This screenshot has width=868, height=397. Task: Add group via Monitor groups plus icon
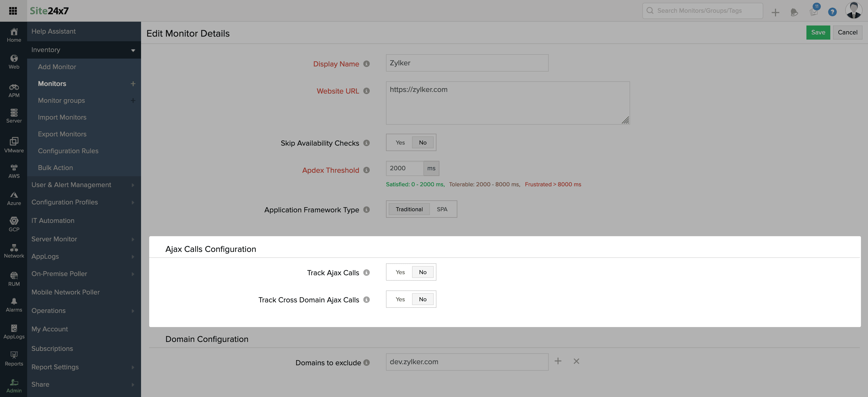click(x=133, y=100)
